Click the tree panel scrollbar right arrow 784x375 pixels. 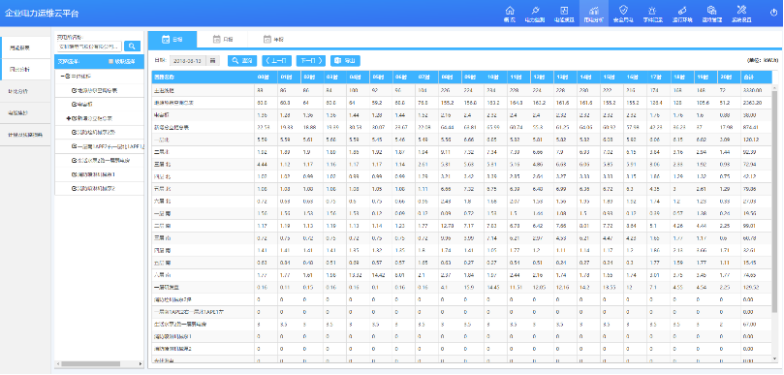(x=140, y=364)
